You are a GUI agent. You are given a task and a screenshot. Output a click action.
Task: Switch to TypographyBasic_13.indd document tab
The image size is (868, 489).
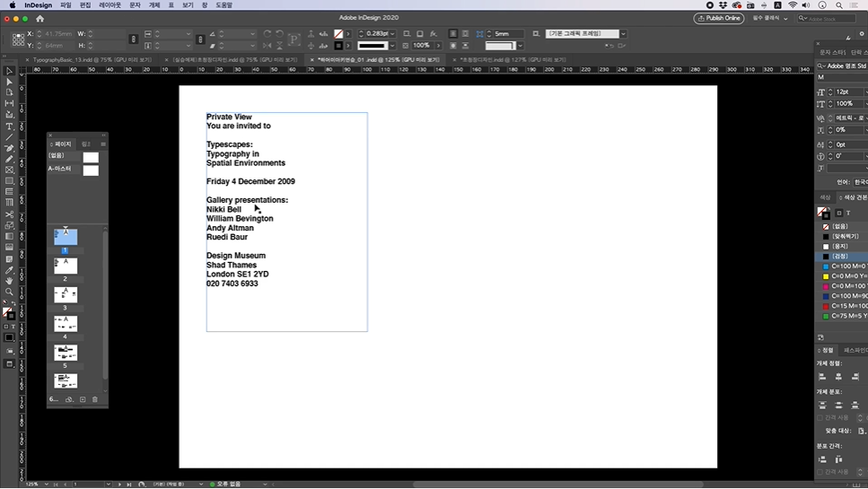point(92,60)
